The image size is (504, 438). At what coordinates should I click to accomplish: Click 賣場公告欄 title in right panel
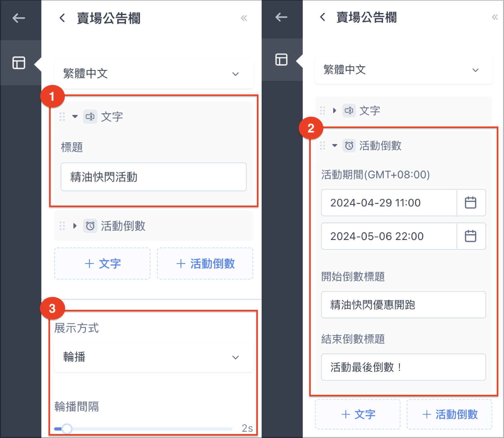coord(366,17)
